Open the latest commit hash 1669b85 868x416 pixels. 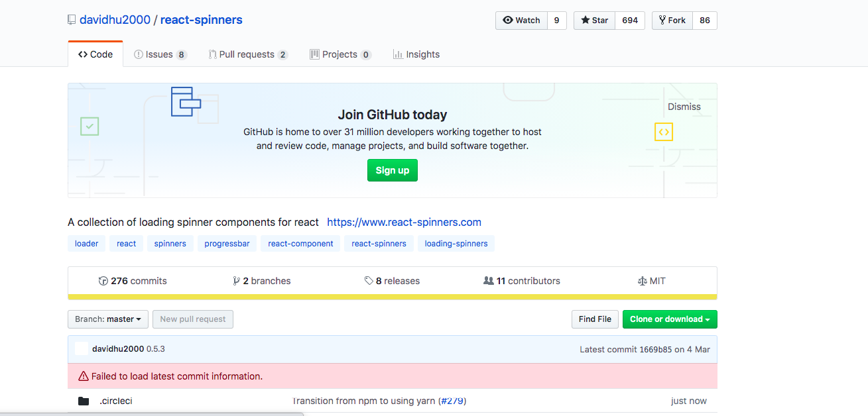655,349
